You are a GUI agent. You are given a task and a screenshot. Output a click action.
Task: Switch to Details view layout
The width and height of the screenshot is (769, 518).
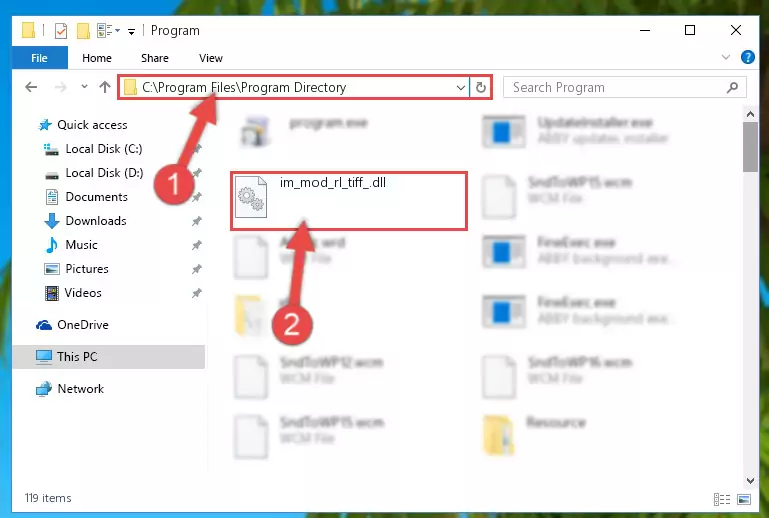coord(721,499)
